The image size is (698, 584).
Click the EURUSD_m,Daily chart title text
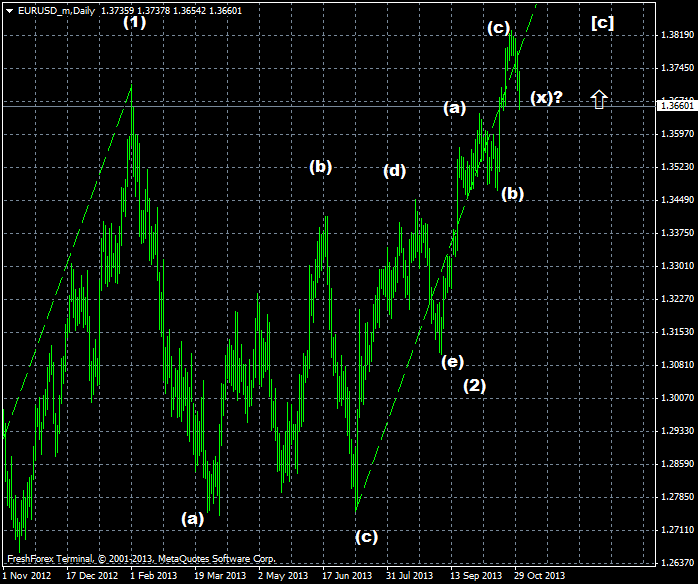[x=56, y=10]
